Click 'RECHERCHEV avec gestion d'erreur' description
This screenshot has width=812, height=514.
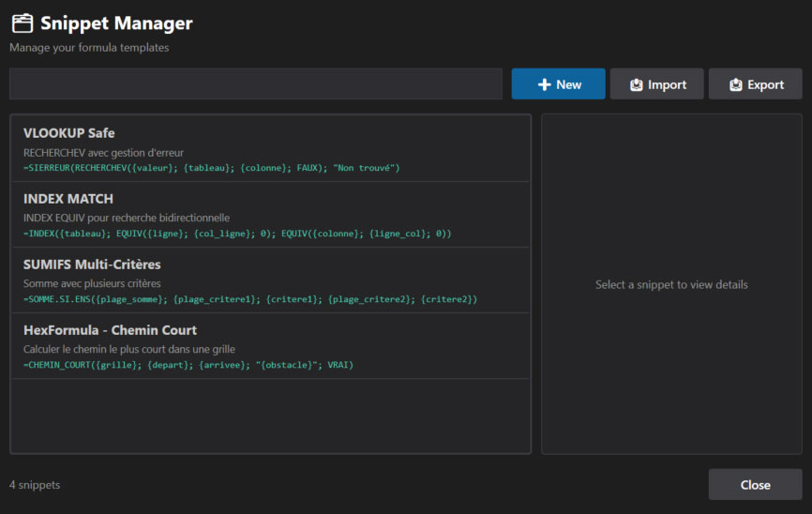(x=103, y=153)
